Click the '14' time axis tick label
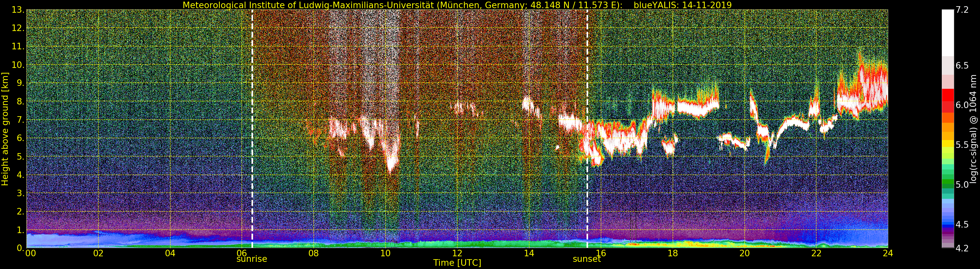Viewport: 980px width, 269px height. click(529, 253)
